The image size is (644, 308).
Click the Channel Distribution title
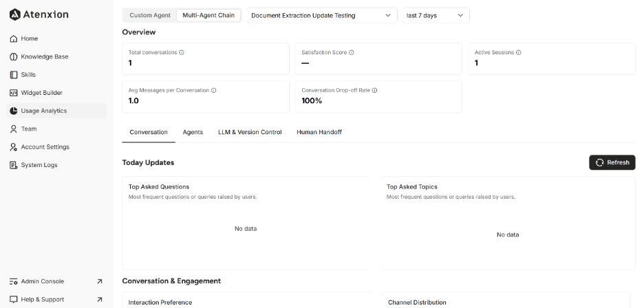[417, 302]
